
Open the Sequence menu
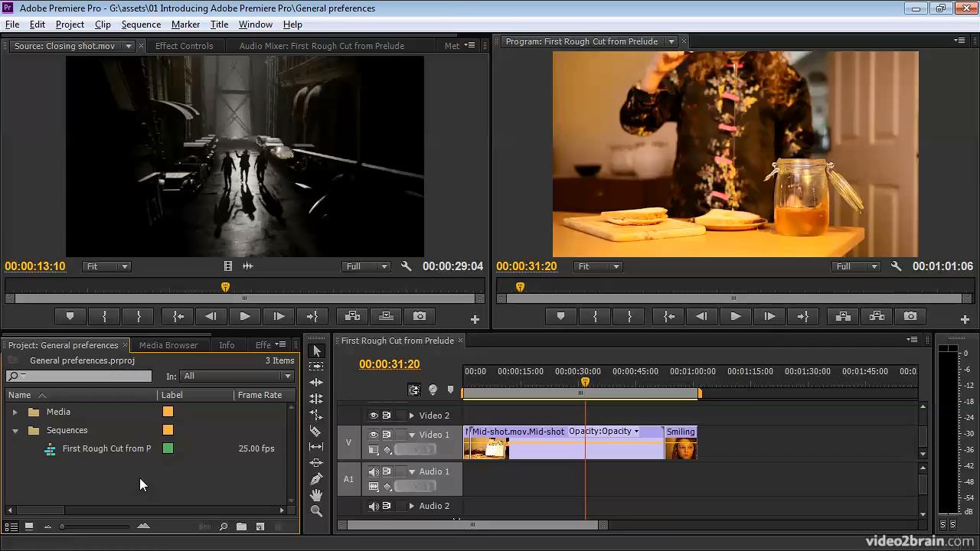click(x=141, y=24)
